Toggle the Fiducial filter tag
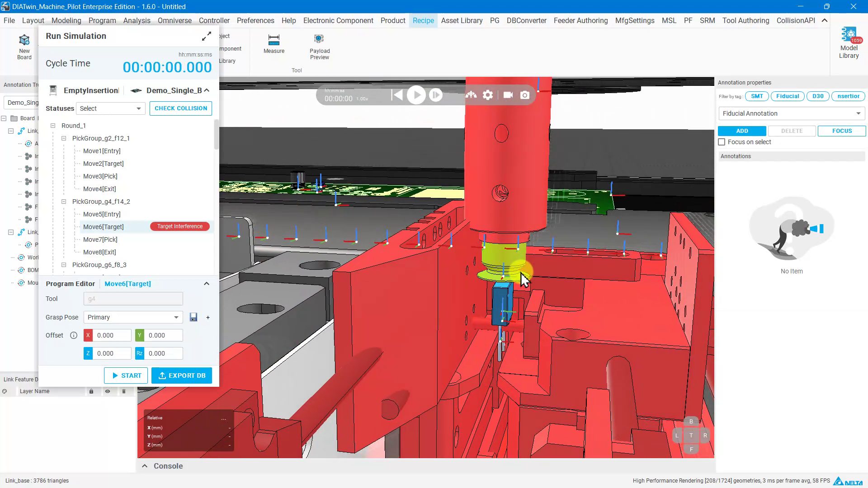Viewport: 868px width, 488px height. click(x=788, y=96)
